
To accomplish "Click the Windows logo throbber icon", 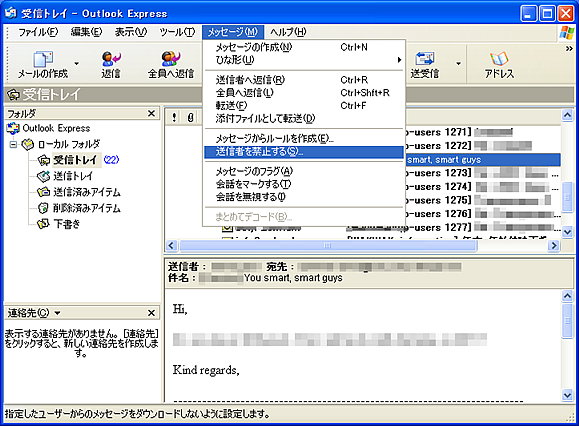I will [567, 32].
